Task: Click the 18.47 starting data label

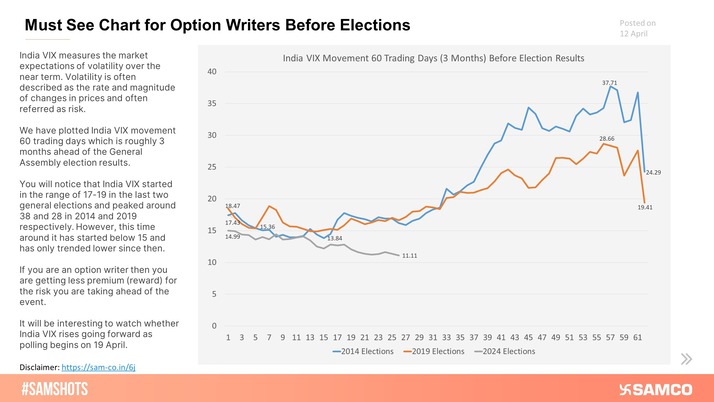Action: tap(233, 205)
